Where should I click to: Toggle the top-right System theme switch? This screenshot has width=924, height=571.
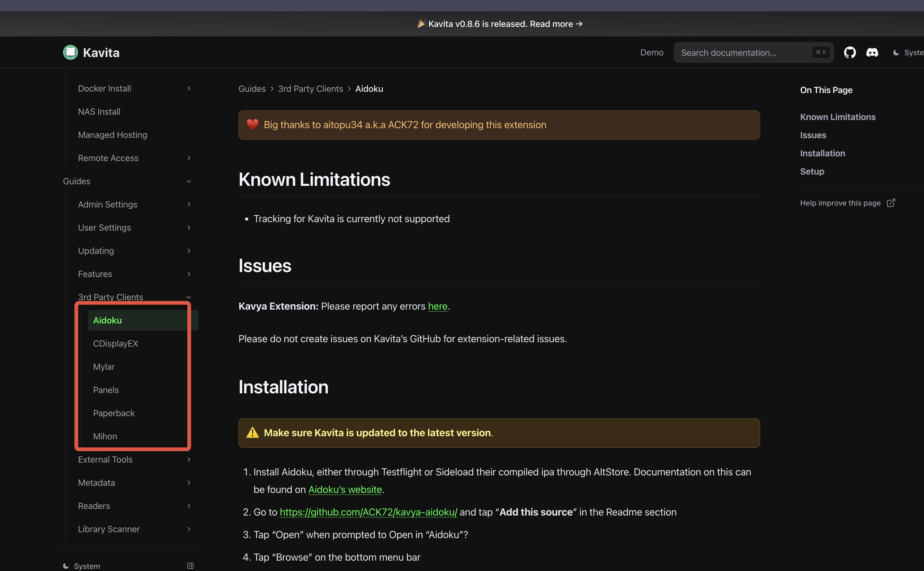pyautogui.click(x=908, y=52)
